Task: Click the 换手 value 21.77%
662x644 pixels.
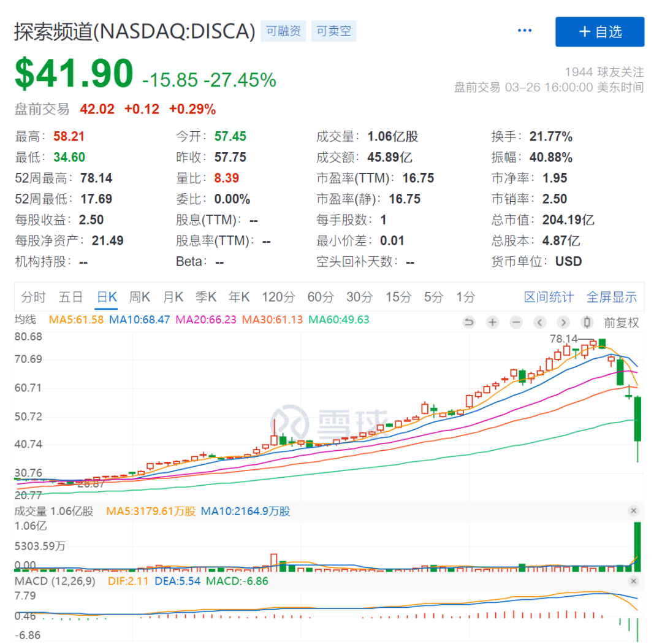Action: pyautogui.click(x=551, y=137)
